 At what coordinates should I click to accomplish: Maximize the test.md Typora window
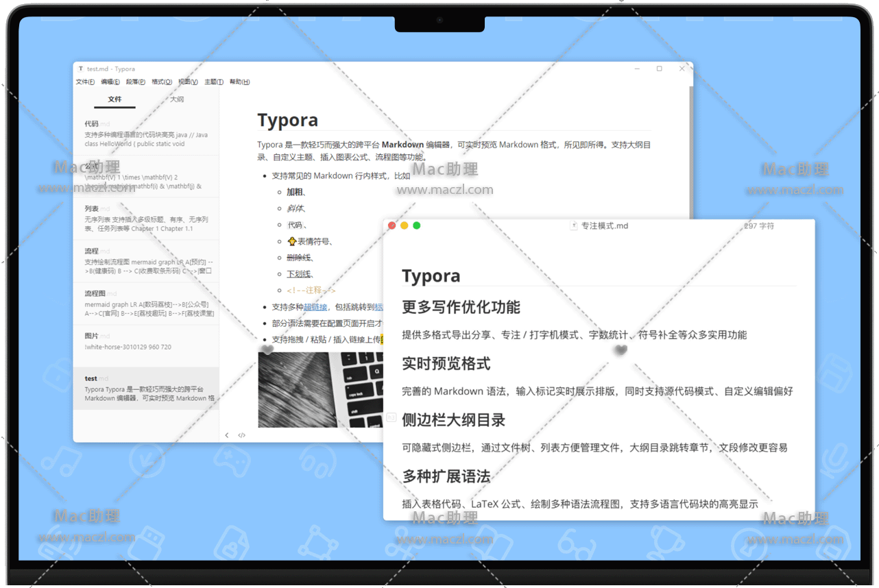(x=659, y=69)
